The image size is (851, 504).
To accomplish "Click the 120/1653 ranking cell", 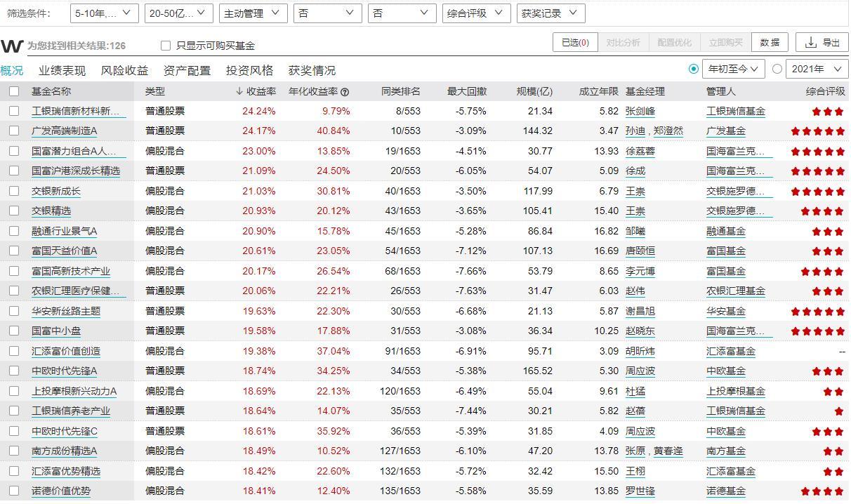I will click(x=400, y=391).
